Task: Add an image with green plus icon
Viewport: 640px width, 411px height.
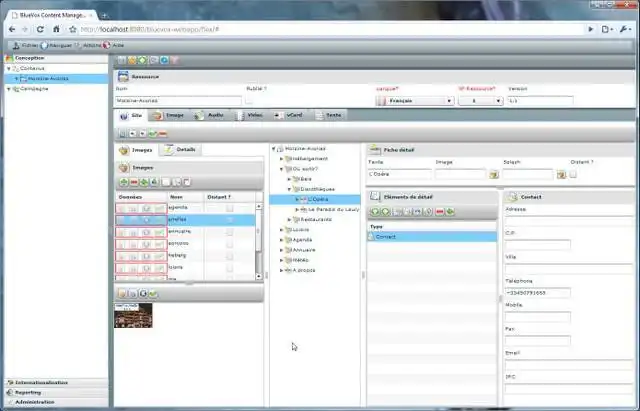Action: click(x=124, y=182)
